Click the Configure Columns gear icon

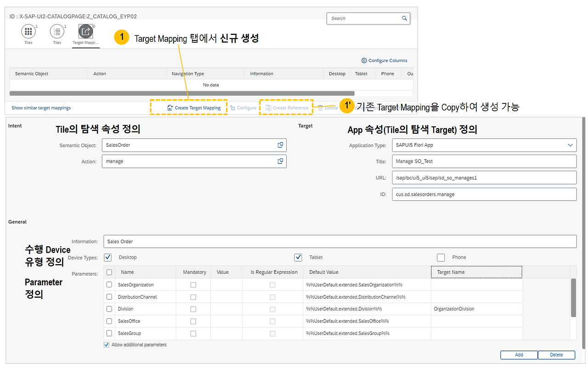click(364, 61)
